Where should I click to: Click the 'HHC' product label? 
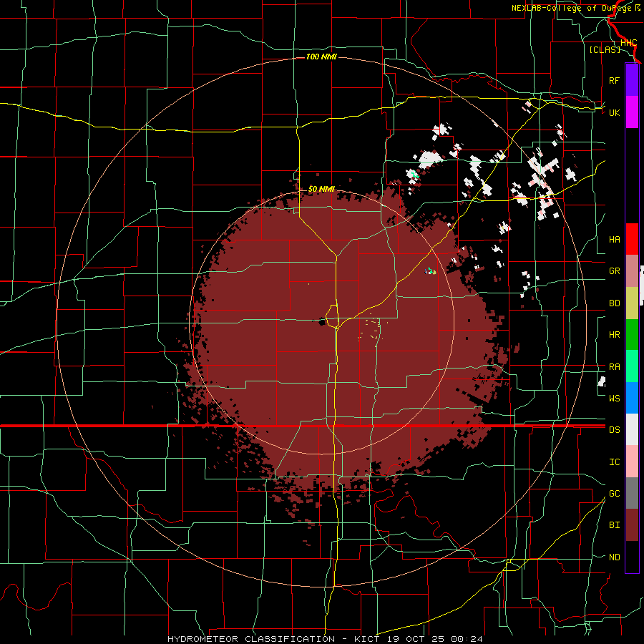(628, 43)
